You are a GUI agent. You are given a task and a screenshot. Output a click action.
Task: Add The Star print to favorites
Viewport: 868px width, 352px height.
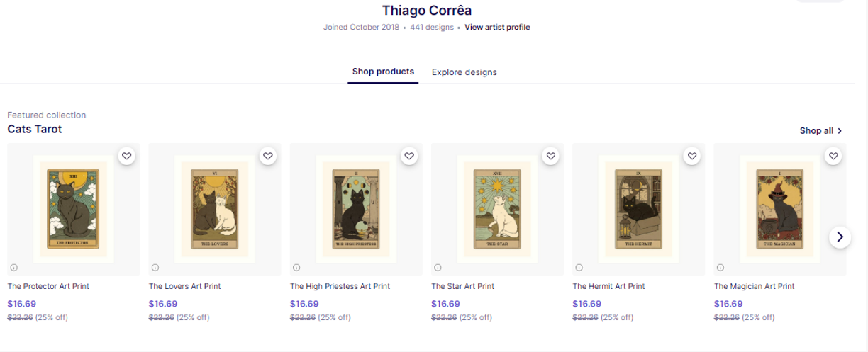550,157
